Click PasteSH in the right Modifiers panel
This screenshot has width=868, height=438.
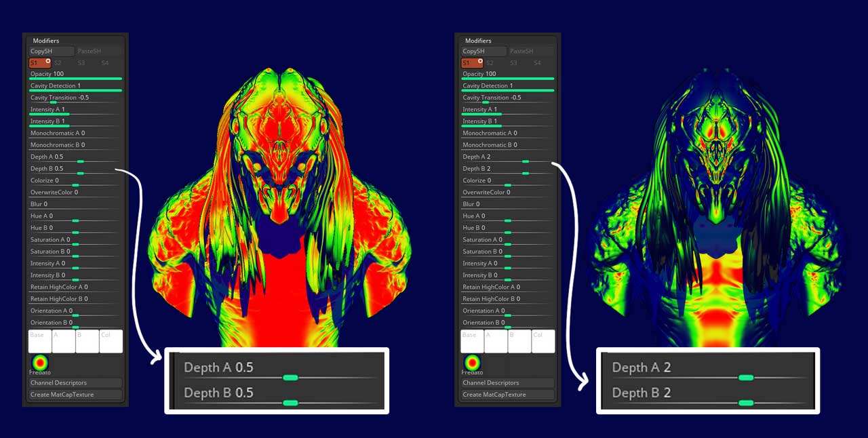tap(531, 52)
